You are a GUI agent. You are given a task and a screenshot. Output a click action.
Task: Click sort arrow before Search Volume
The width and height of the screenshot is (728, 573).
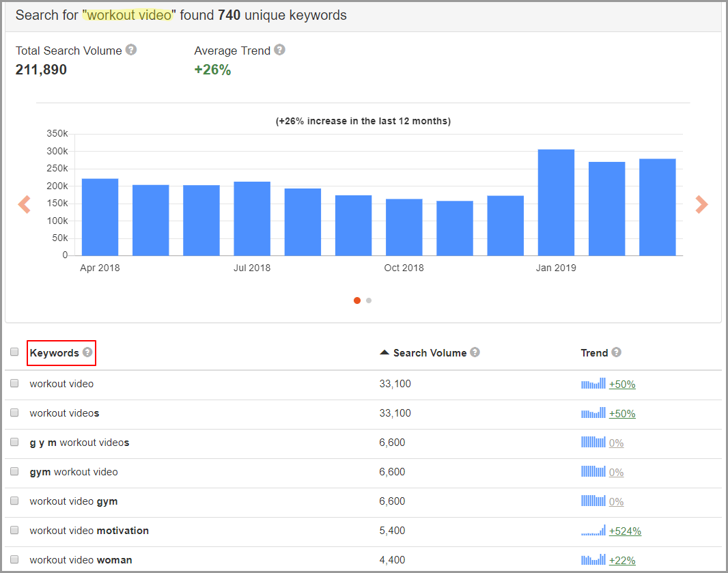click(384, 352)
